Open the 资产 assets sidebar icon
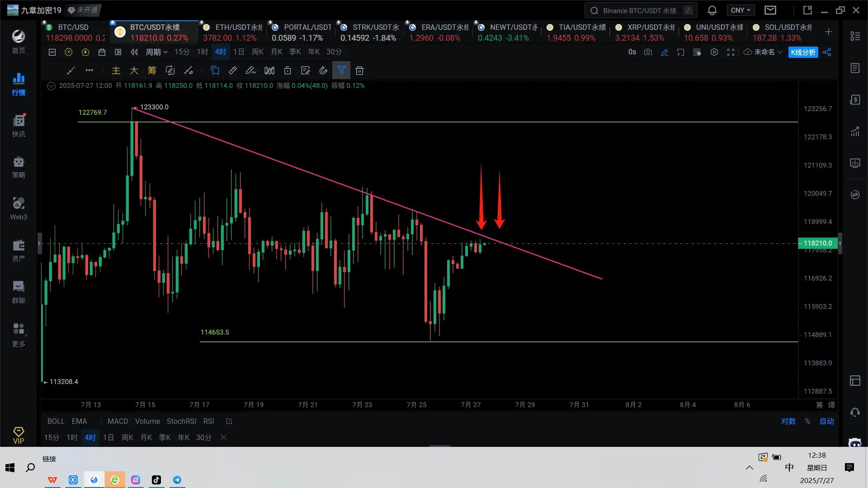The image size is (868, 488). pyautogui.click(x=19, y=250)
